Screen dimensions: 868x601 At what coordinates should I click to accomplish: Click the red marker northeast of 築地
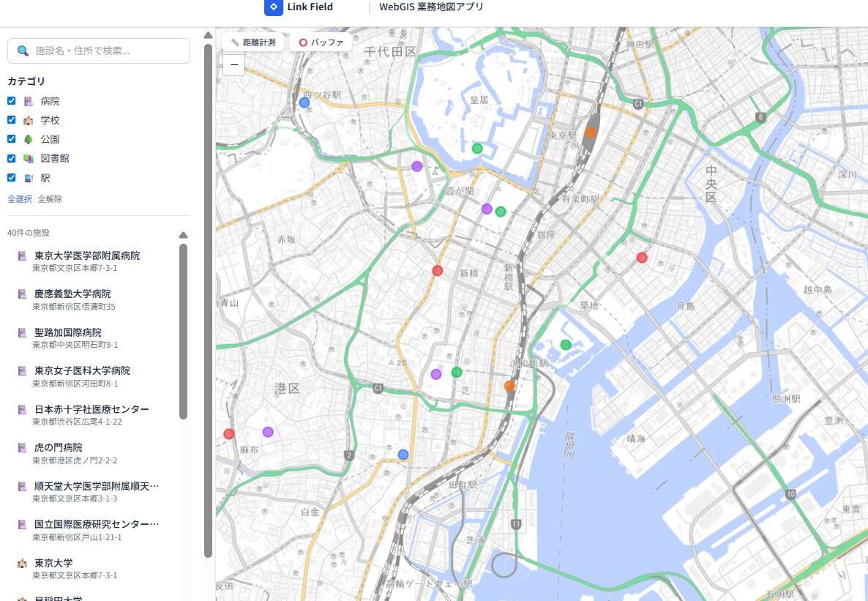click(642, 258)
